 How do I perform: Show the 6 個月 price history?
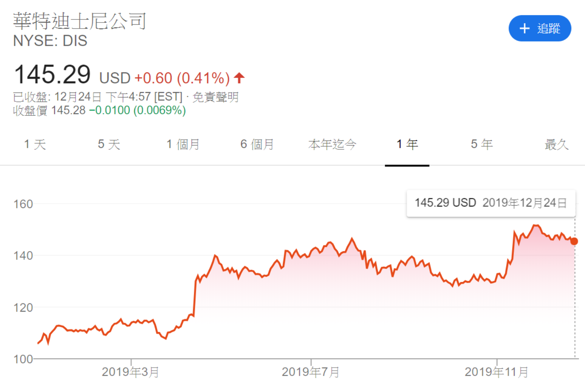tap(257, 144)
